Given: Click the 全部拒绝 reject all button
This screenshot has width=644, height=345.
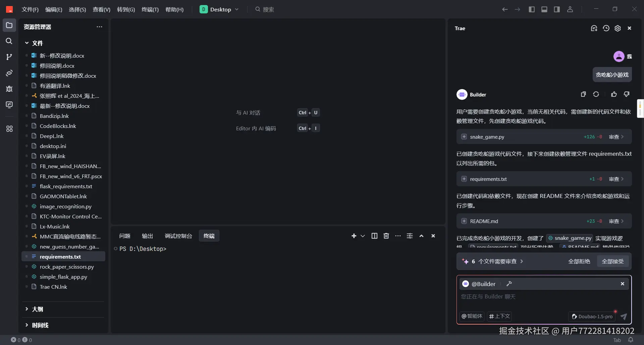Looking at the screenshot, I should click(579, 262).
